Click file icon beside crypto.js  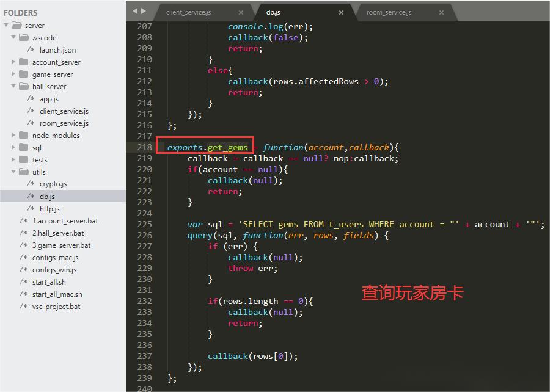31,183
